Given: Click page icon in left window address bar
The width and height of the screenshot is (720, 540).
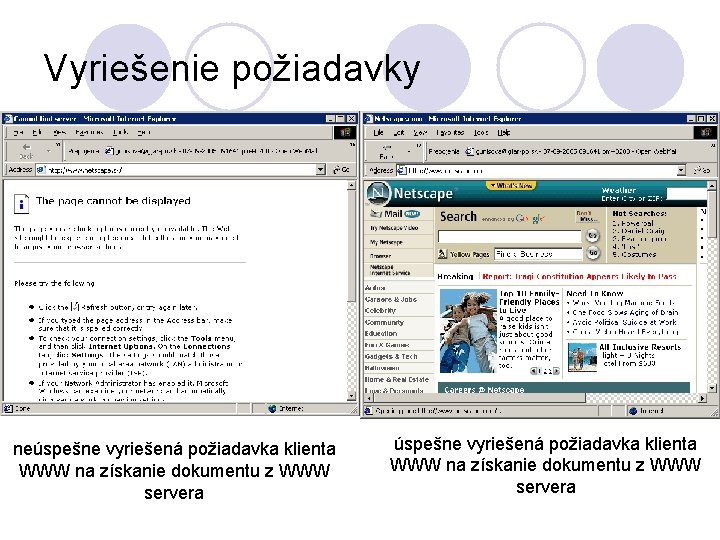Looking at the screenshot, I should (41, 170).
